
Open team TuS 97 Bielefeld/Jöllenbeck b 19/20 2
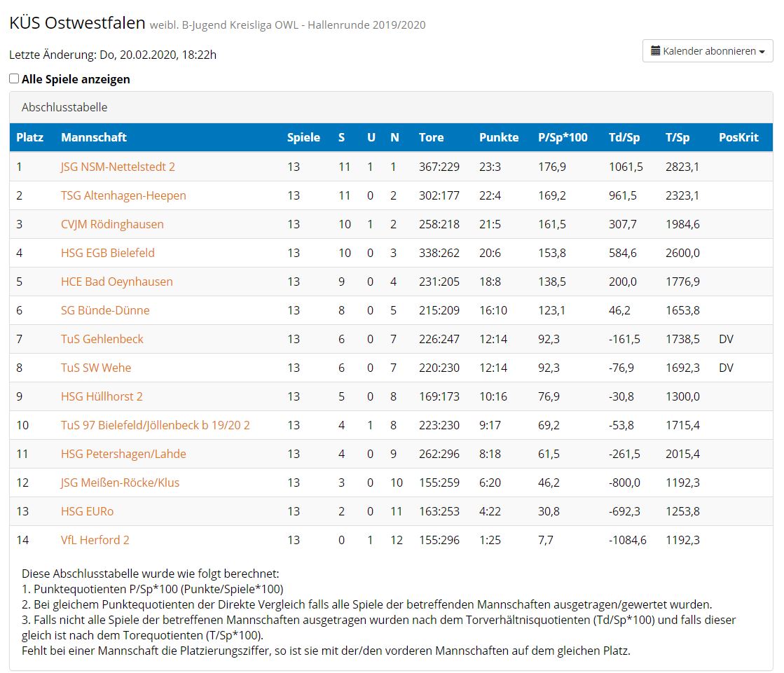pyautogui.click(x=156, y=425)
